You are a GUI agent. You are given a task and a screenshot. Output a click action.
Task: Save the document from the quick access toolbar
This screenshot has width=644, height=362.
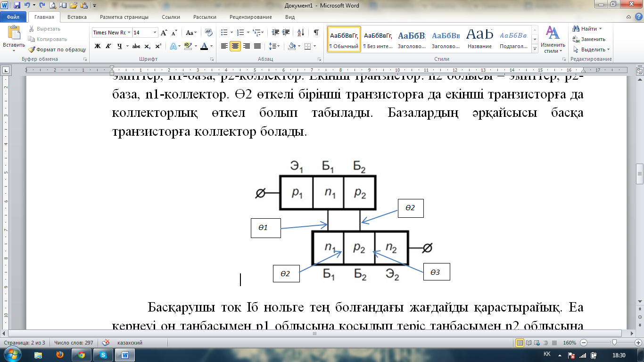pyautogui.click(x=17, y=6)
